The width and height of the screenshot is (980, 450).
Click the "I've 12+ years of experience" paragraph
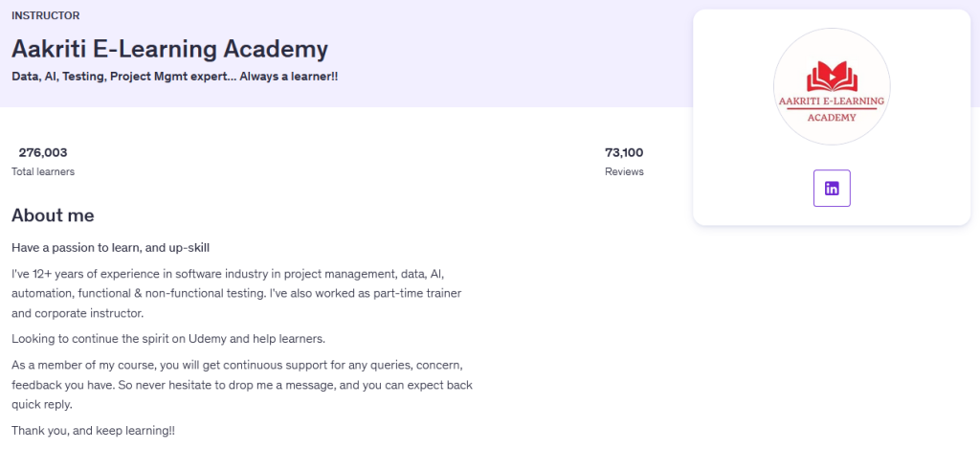pyautogui.click(x=227, y=274)
